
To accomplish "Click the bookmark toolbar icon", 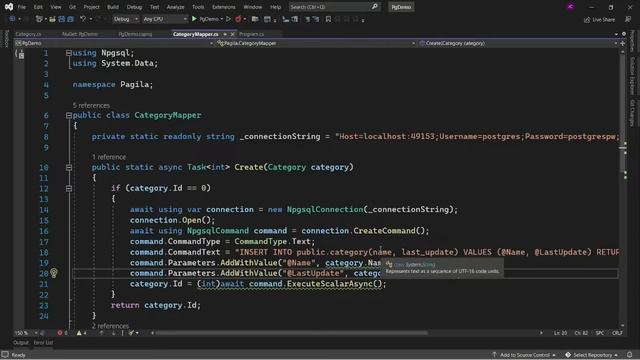I will click(328, 19).
